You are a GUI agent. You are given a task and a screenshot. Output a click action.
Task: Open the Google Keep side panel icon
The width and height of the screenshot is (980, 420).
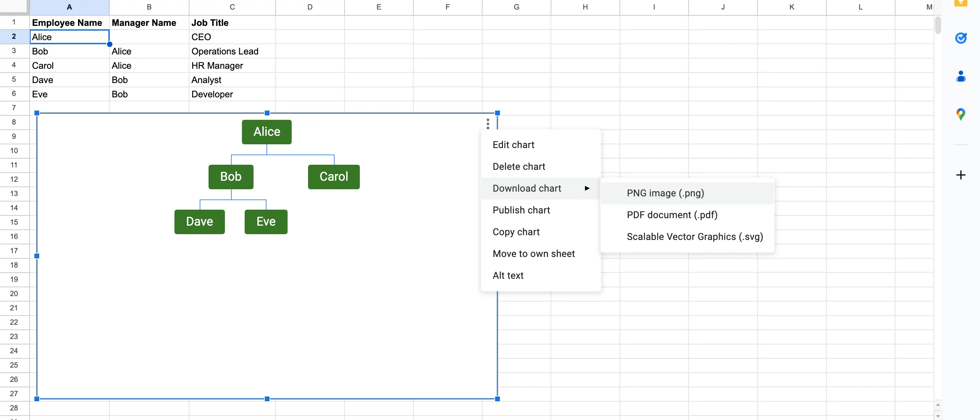click(961, 3)
